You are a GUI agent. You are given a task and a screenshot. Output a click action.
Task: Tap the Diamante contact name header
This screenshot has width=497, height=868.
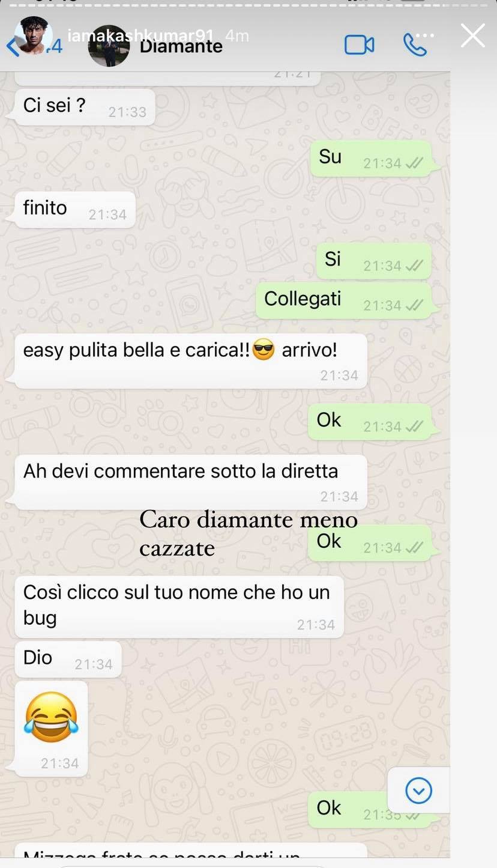click(x=181, y=46)
